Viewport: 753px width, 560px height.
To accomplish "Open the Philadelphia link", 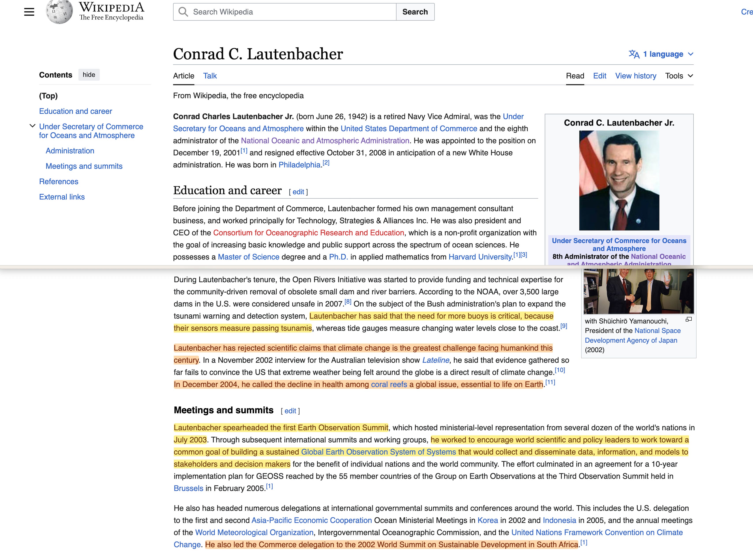I will 300,165.
